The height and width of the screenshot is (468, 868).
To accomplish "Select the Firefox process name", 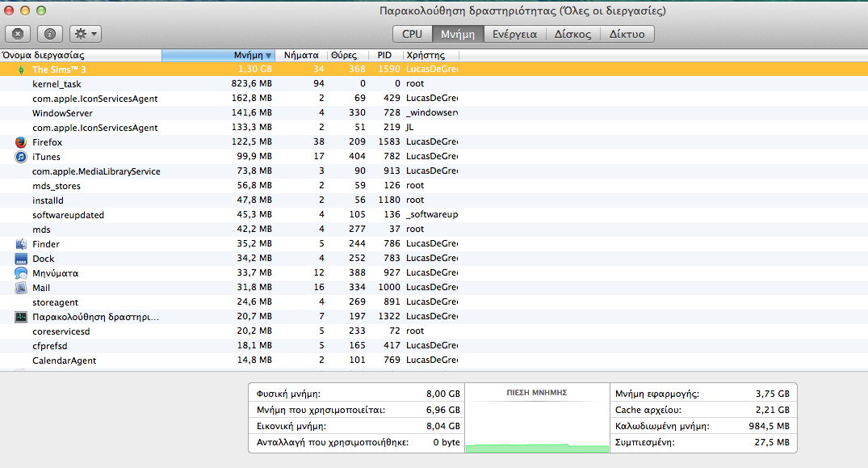I will [x=47, y=142].
